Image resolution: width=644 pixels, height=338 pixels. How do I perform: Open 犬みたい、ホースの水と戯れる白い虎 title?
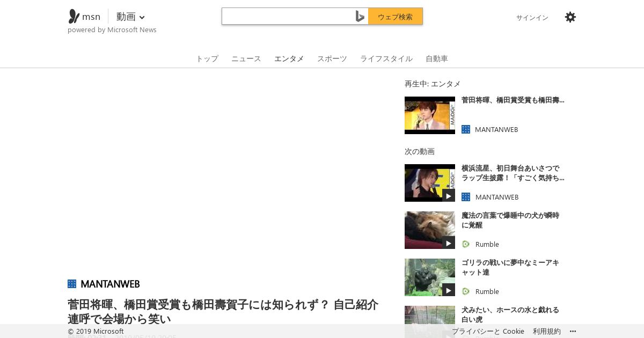pos(510,314)
